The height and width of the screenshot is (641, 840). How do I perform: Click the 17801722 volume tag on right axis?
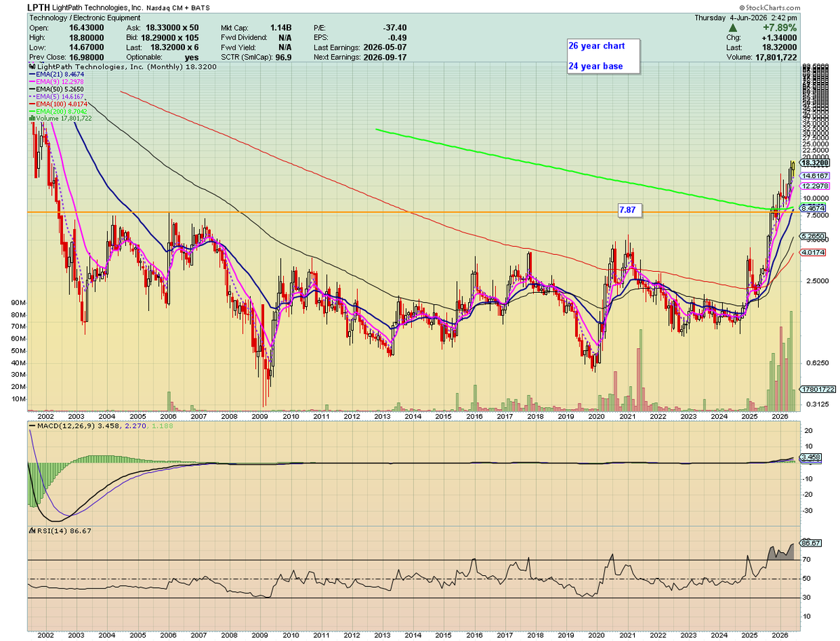pos(818,390)
